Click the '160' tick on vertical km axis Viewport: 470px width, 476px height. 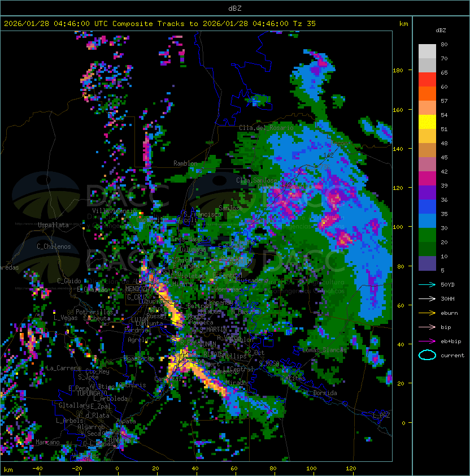pyautogui.click(x=398, y=110)
